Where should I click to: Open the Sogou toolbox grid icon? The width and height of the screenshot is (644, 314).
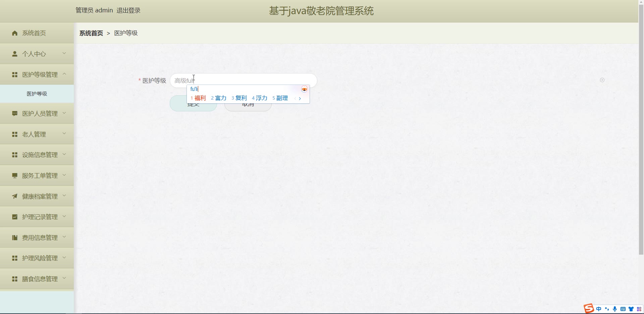(639, 309)
